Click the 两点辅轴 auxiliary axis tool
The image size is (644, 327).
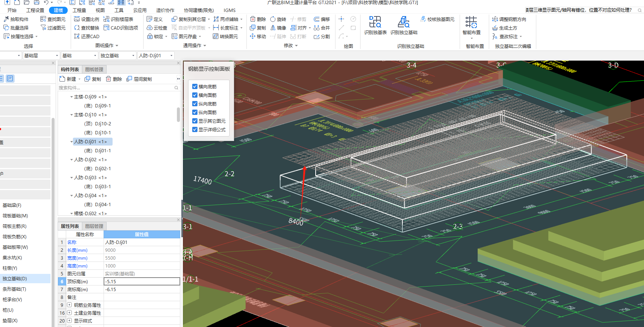228,19
